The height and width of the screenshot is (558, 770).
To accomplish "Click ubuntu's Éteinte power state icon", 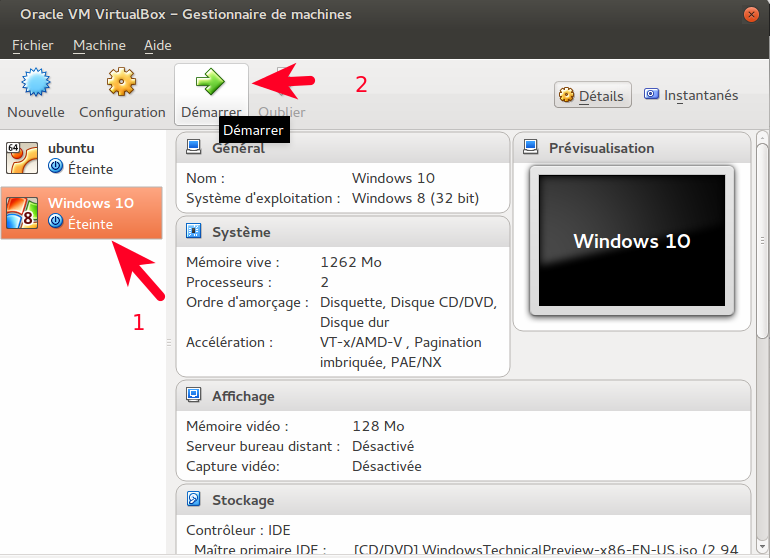I will [x=55, y=167].
